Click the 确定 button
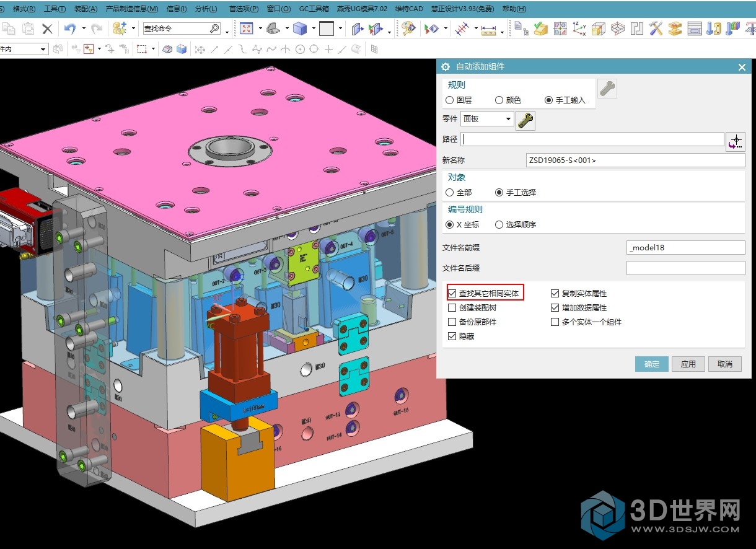 click(652, 364)
